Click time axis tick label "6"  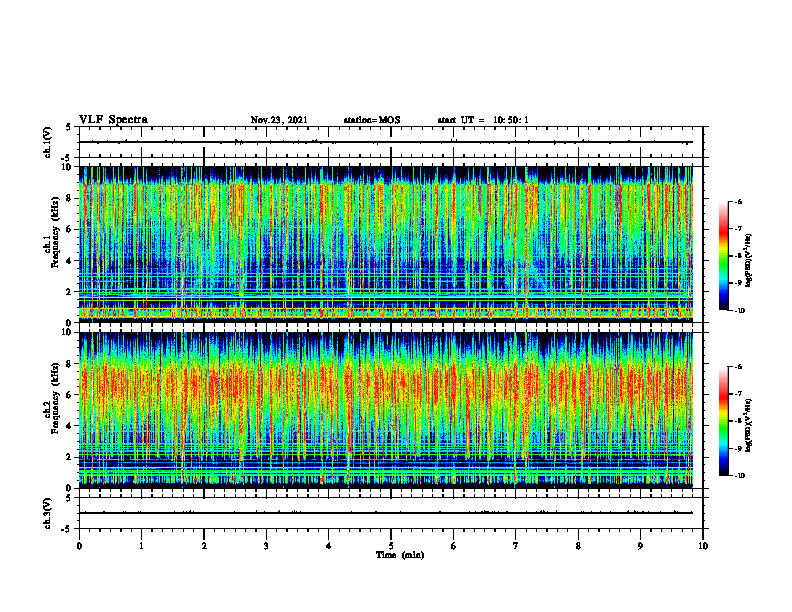click(x=453, y=546)
